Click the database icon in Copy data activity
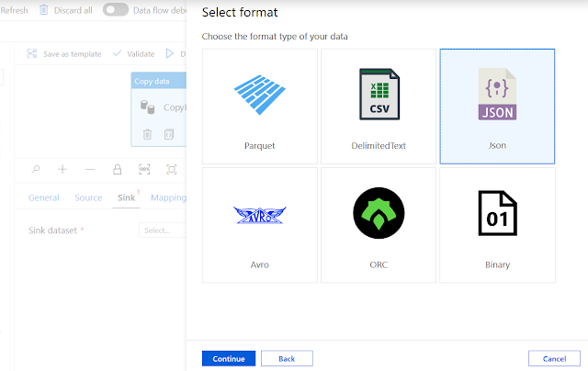The width and height of the screenshot is (588, 371). (x=147, y=107)
